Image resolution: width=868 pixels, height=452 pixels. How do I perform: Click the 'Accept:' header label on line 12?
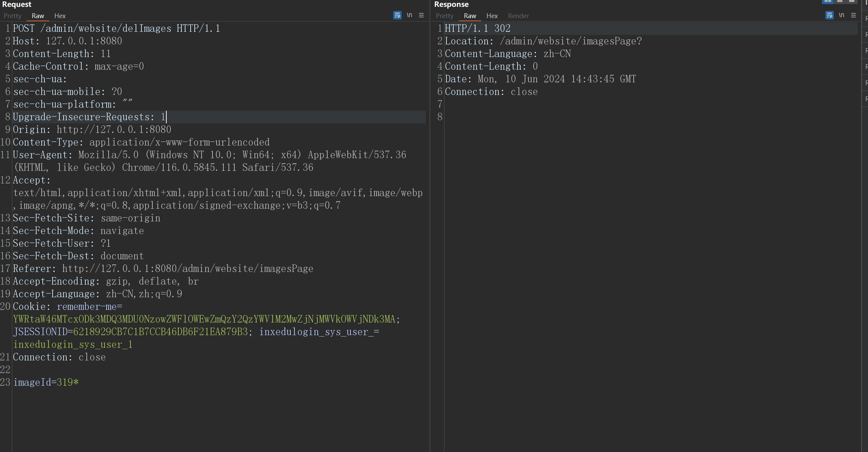(32, 180)
